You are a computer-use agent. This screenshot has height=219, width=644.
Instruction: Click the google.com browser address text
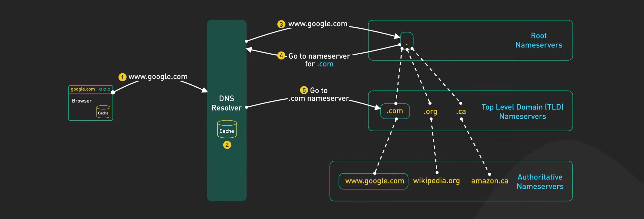point(83,89)
